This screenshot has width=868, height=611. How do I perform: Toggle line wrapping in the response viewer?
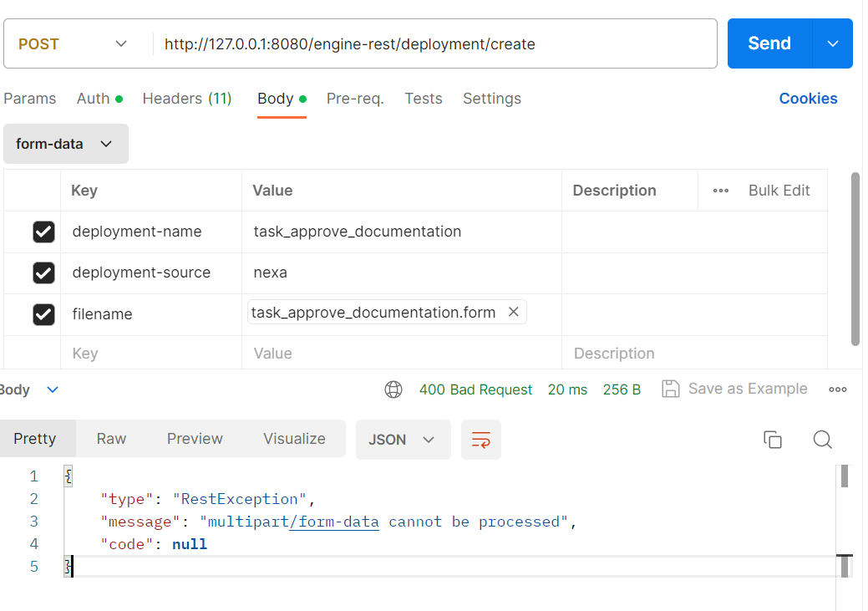480,438
